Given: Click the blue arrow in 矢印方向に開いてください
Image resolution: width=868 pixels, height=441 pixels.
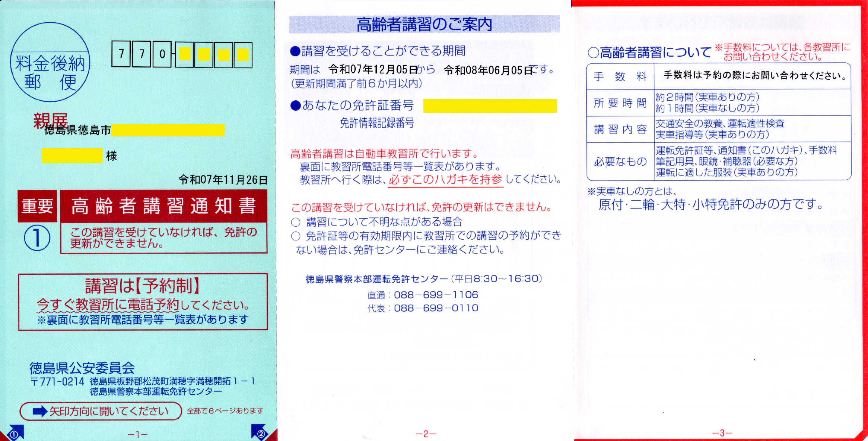Looking at the screenshot, I should (40, 411).
